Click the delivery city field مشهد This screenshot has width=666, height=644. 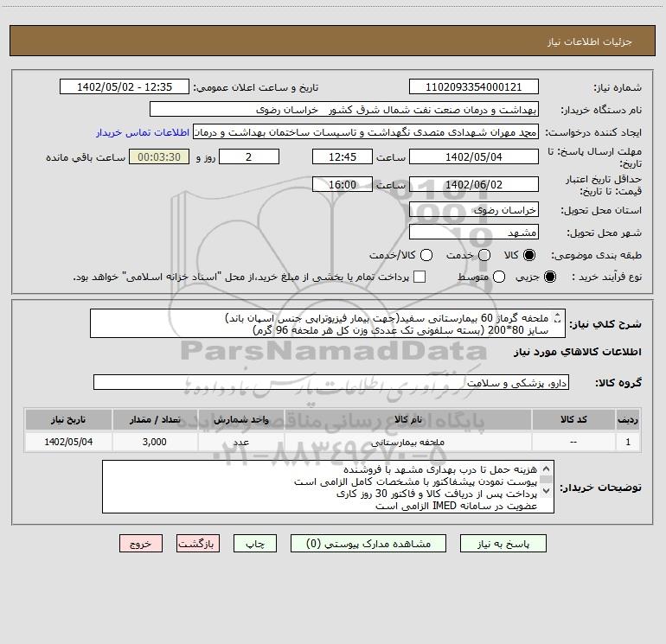pos(474,233)
